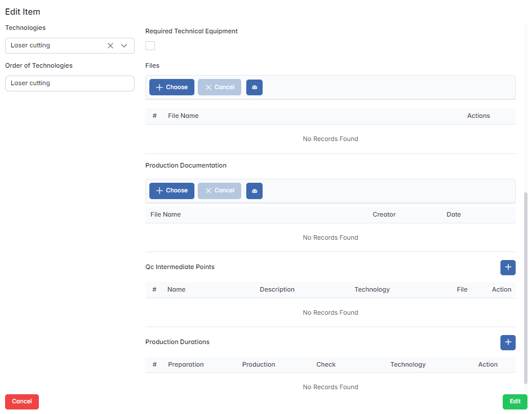Clear the Laser cutting technology selection
532x414 pixels.
110,46
